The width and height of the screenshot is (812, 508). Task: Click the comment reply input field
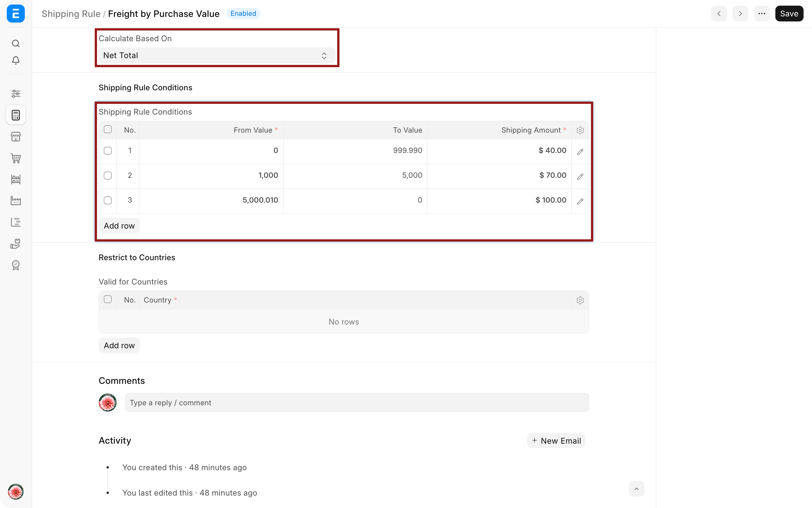point(357,402)
